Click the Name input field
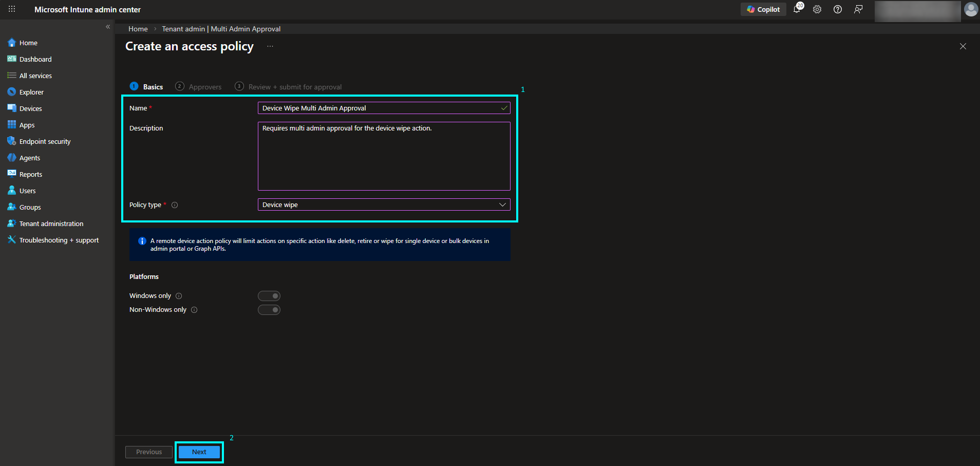 tap(384, 108)
